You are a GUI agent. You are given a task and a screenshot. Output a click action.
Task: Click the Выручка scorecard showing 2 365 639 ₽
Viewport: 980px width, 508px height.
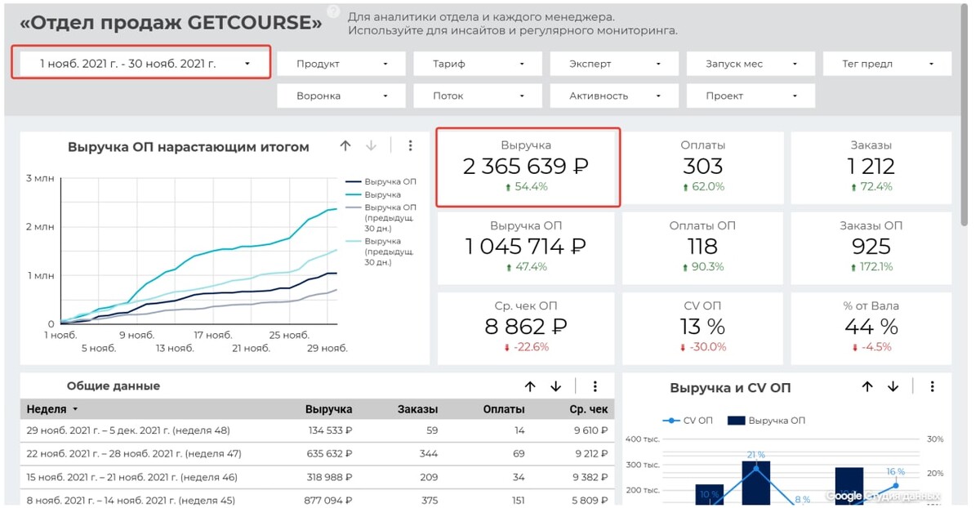tap(528, 167)
